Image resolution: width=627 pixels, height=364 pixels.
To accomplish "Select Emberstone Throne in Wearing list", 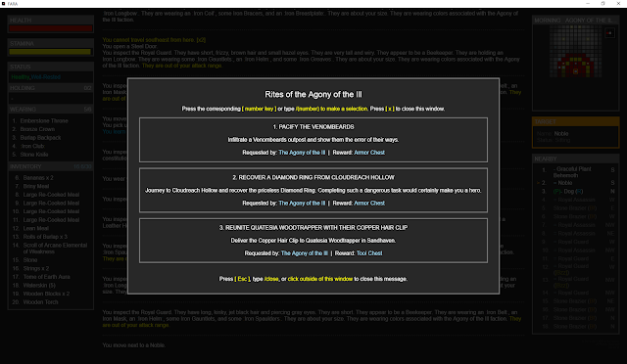I will [x=44, y=120].
